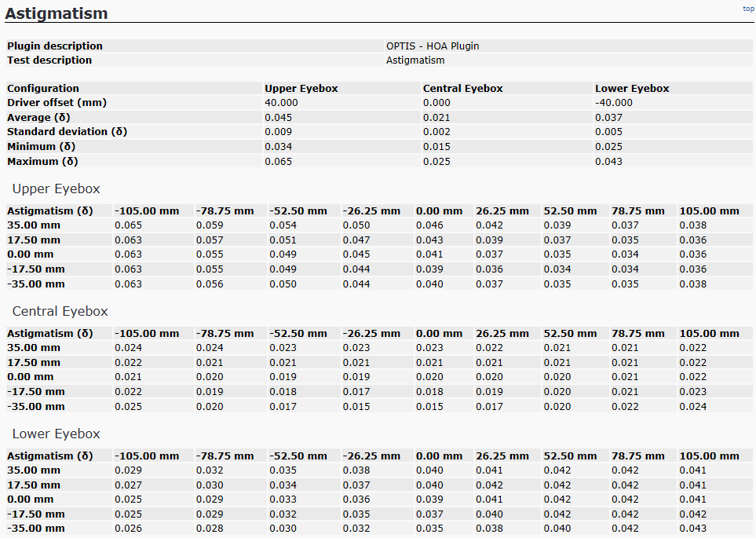Select Central Eyebox column header in Configuration table
The image size is (756, 538).
tap(462, 89)
